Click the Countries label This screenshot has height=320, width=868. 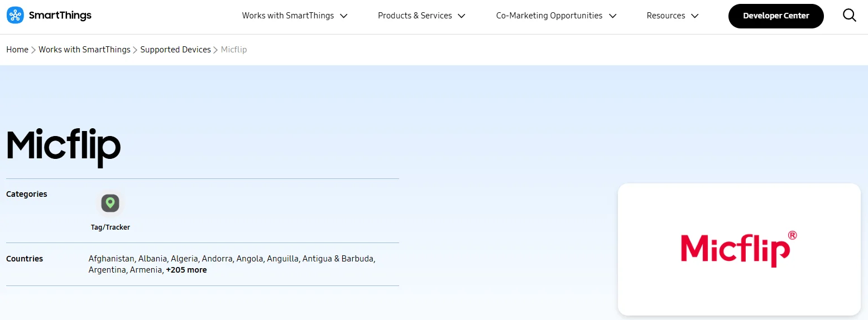[x=25, y=259]
